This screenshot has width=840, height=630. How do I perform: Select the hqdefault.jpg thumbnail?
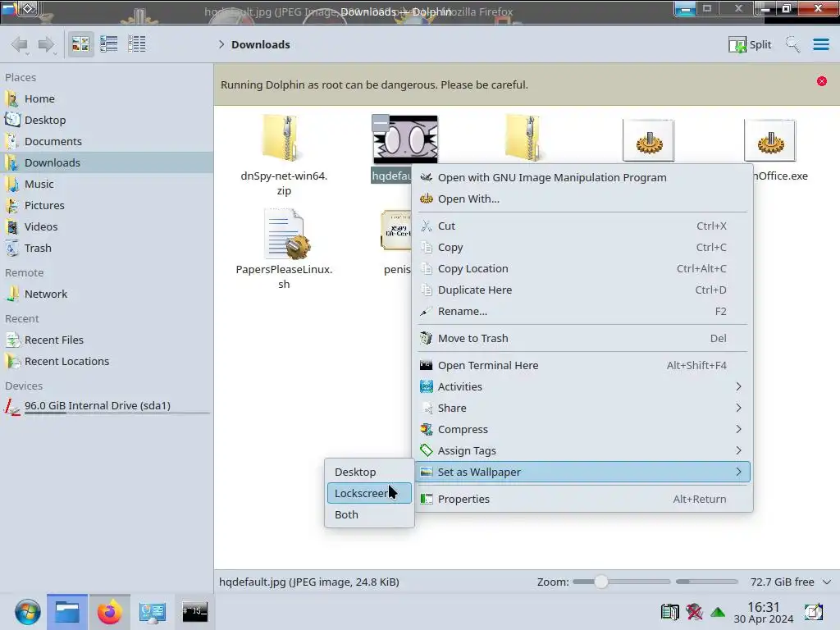pos(405,139)
